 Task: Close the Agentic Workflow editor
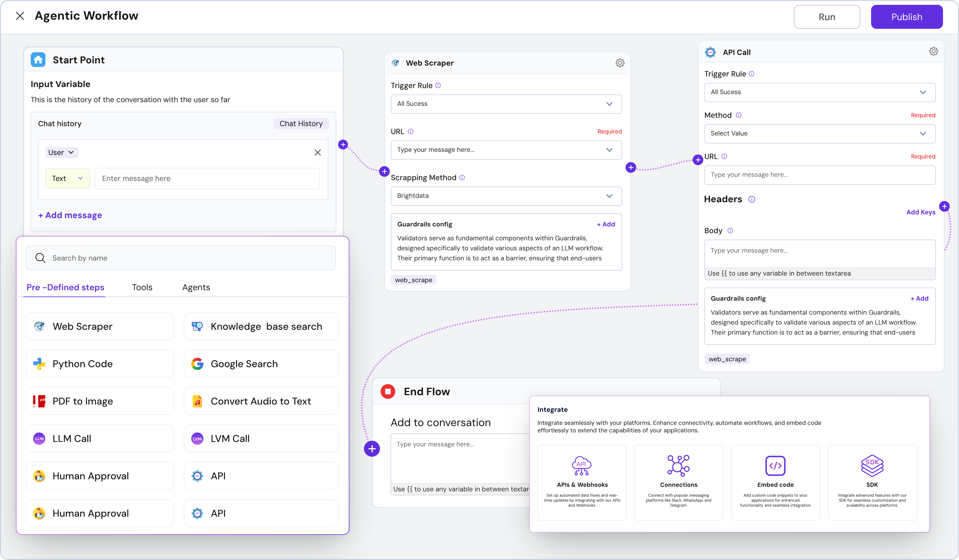[x=20, y=16]
